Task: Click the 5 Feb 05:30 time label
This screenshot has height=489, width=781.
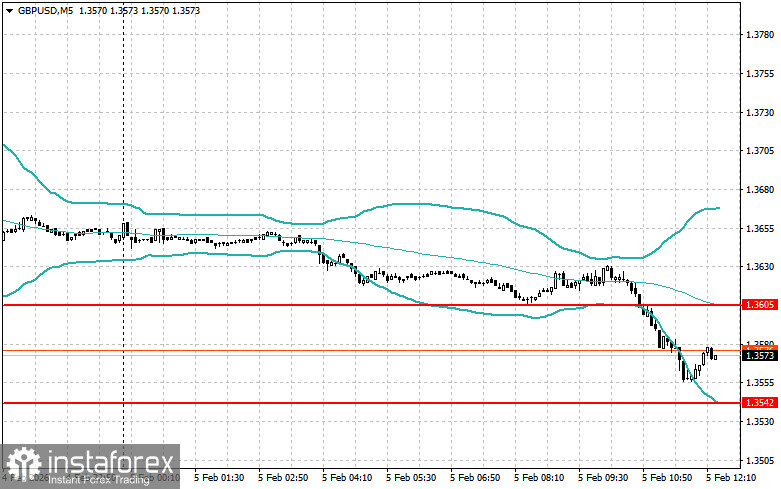Action: coord(411,478)
